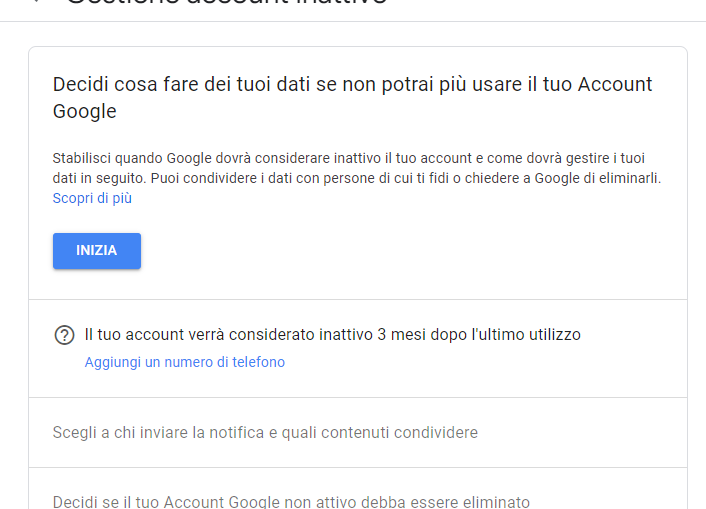706x509 pixels.
Task: Click the back arrow beside page title
Action: (x=38, y=1)
